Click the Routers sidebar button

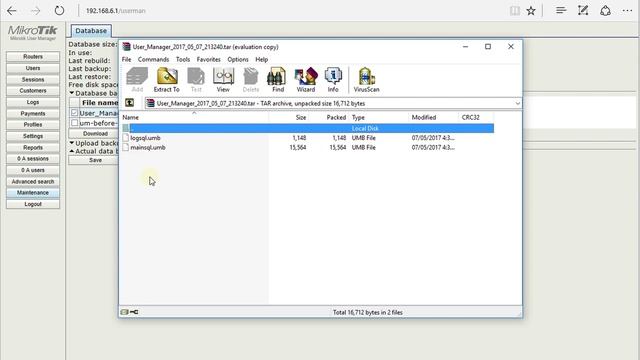33,57
